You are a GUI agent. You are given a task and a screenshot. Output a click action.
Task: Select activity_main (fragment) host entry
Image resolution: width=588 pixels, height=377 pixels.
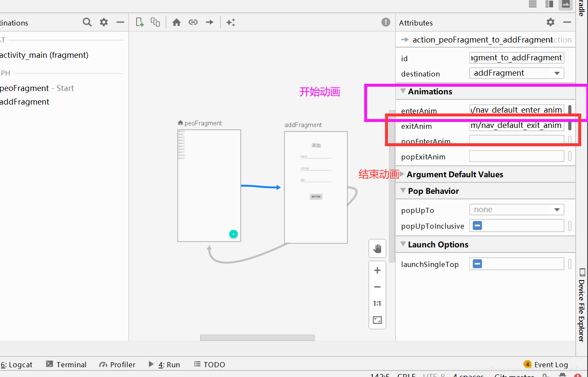[44, 55]
